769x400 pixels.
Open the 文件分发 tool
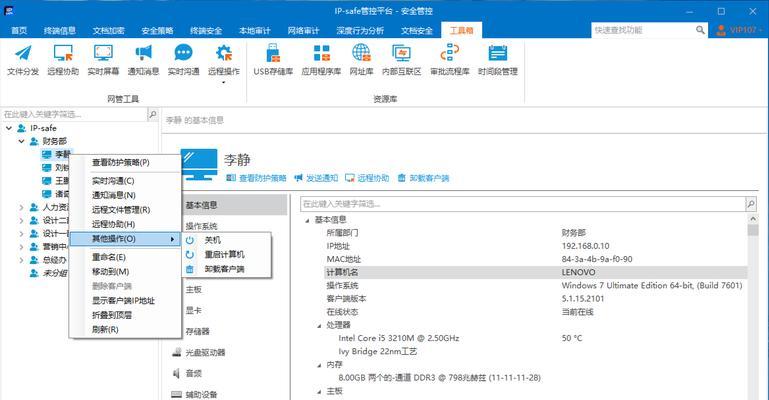point(23,60)
